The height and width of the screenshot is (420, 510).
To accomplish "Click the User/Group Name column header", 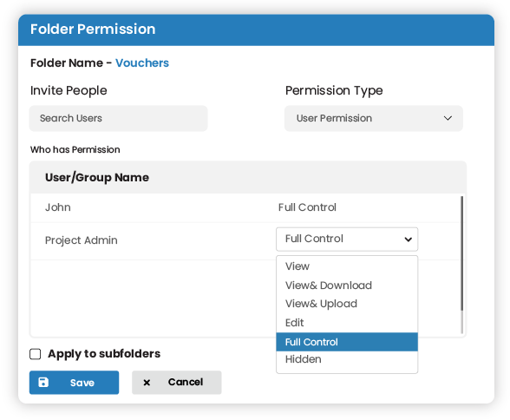I will pyautogui.click(x=97, y=178).
